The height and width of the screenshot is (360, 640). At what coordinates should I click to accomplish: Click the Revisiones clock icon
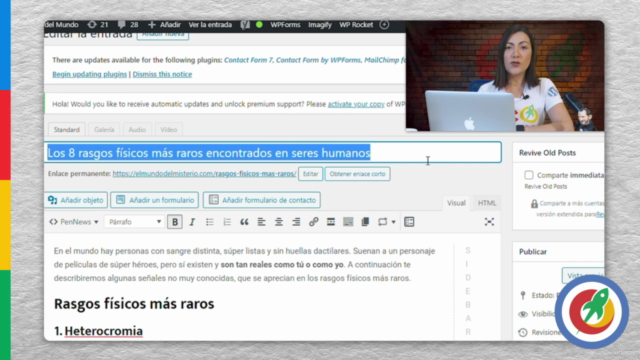click(x=523, y=332)
